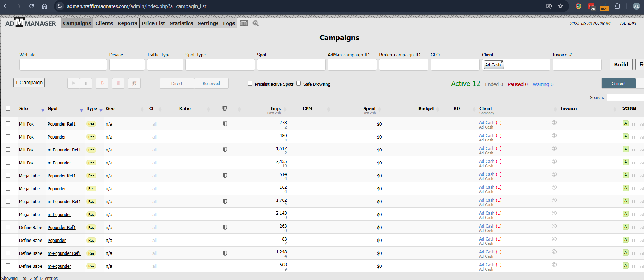Check the Milf Fox Popunder Ref1 row checkbox

click(x=8, y=124)
